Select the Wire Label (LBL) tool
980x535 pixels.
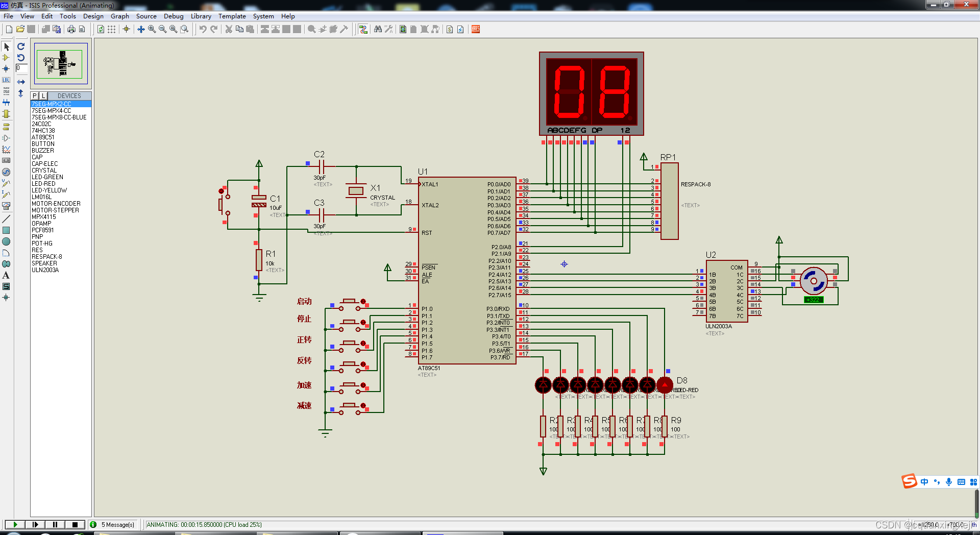(6, 80)
